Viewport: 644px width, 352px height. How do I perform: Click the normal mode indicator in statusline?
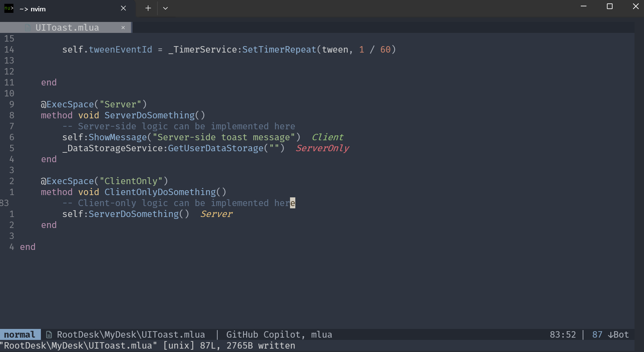[x=20, y=335]
